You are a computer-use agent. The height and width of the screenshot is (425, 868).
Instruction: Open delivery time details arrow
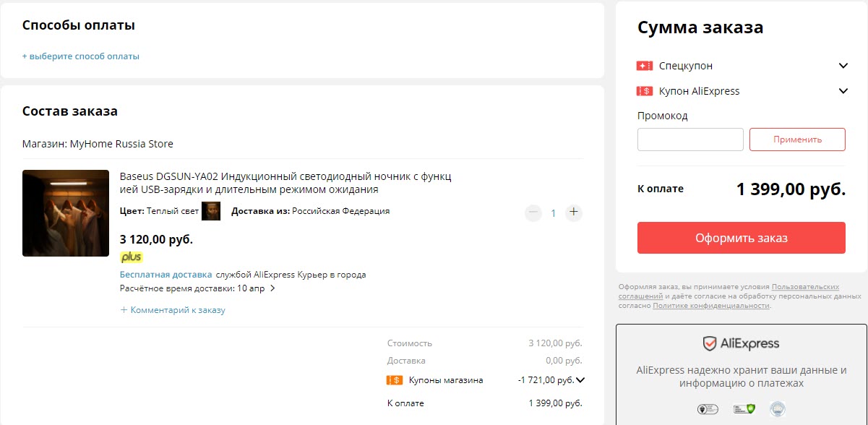pos(272,288)
